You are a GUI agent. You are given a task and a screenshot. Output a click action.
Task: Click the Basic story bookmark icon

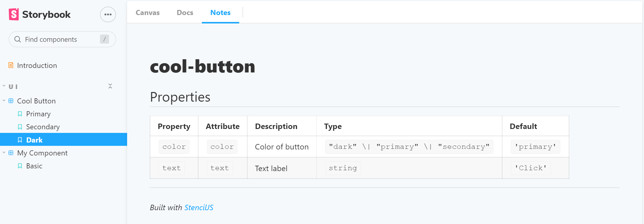[20, 166]
